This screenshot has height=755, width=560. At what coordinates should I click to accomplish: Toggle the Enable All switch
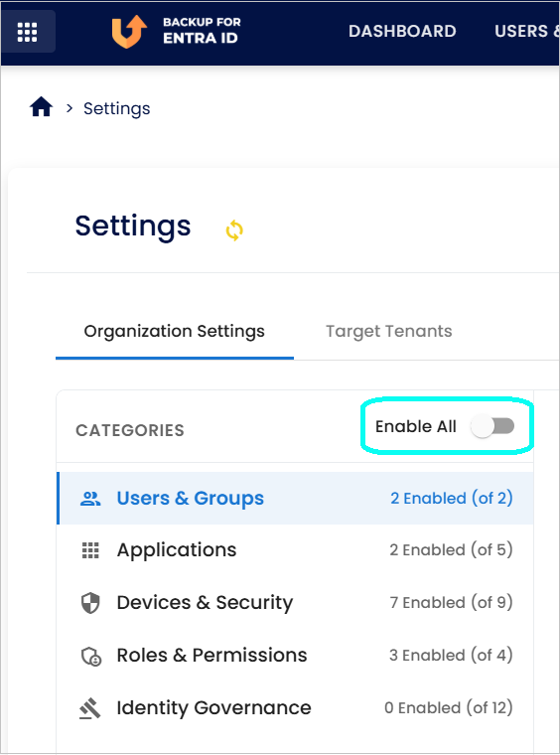coord(492,426)
